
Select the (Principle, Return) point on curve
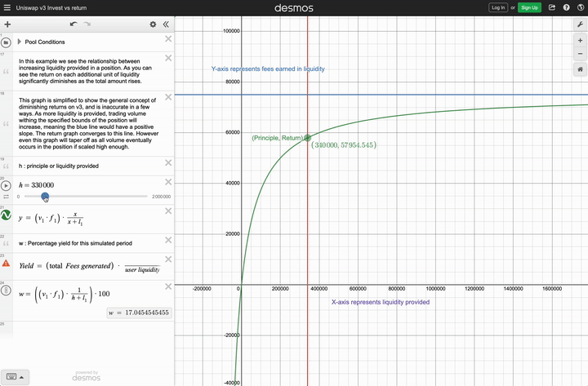[x=308, y=138]
